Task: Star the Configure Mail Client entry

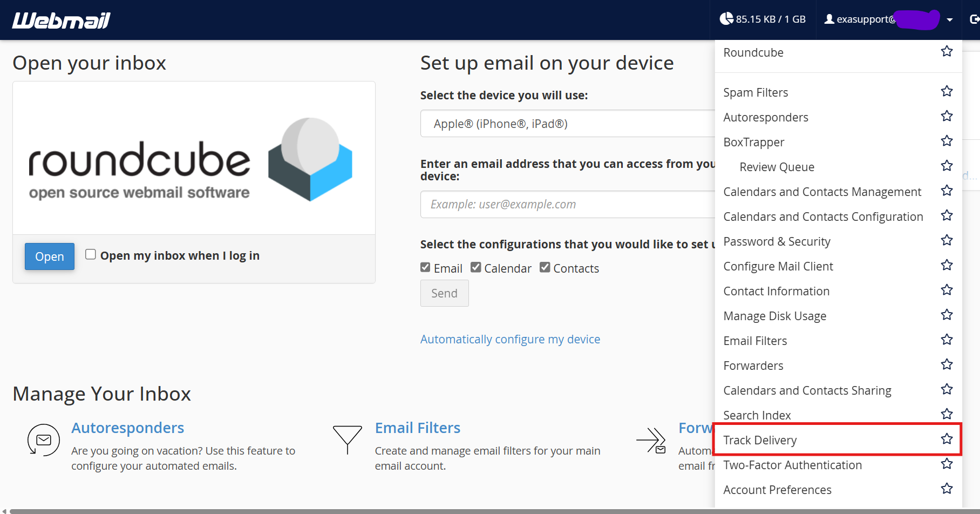Action: [947, 265]
